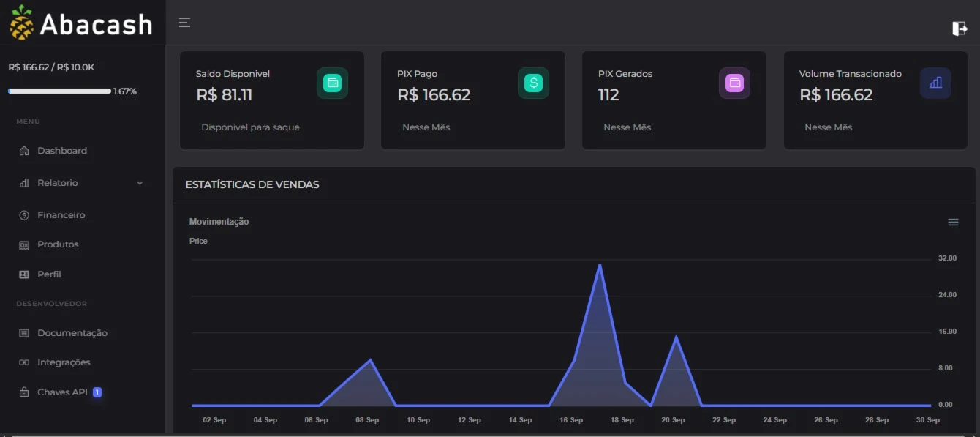The width and height of the screenshot is (980, 437).
Task: Click the ESTATÍSTICAS DE VENDAS heading
Action: 252,184
